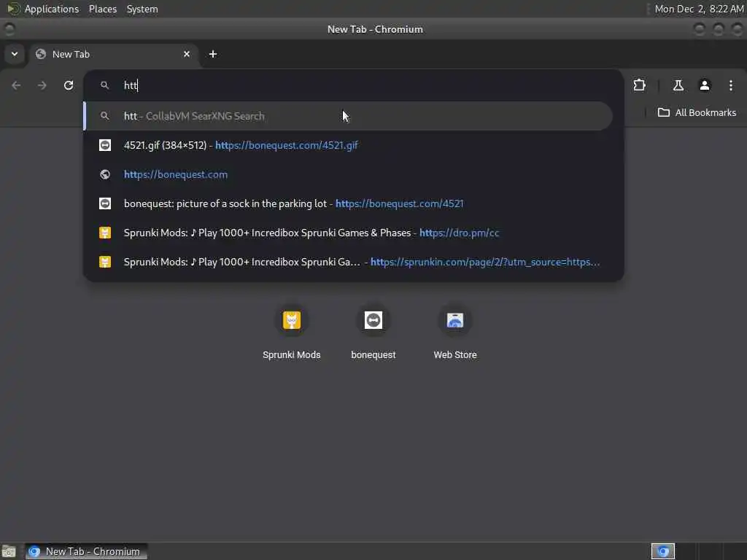747x560 pixels.
Task: Open the three-dot Chromium menu
Action: [x=731, y=85]
